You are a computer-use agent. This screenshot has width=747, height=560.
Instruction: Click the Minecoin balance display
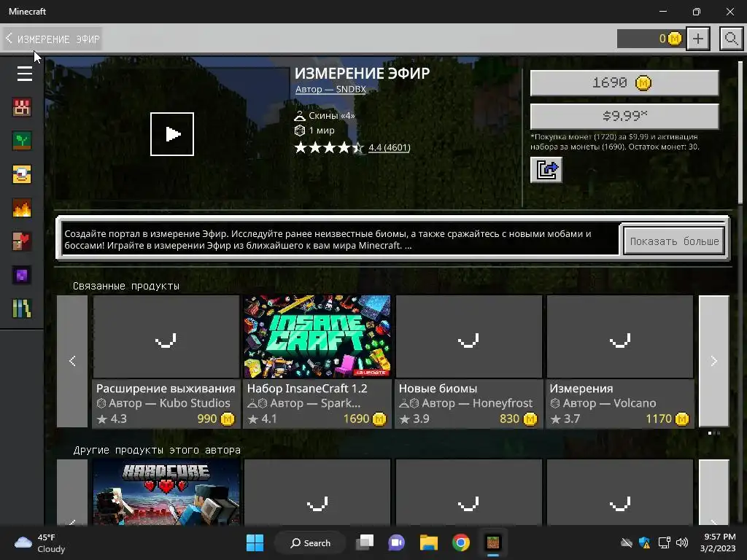click(651, 39)
